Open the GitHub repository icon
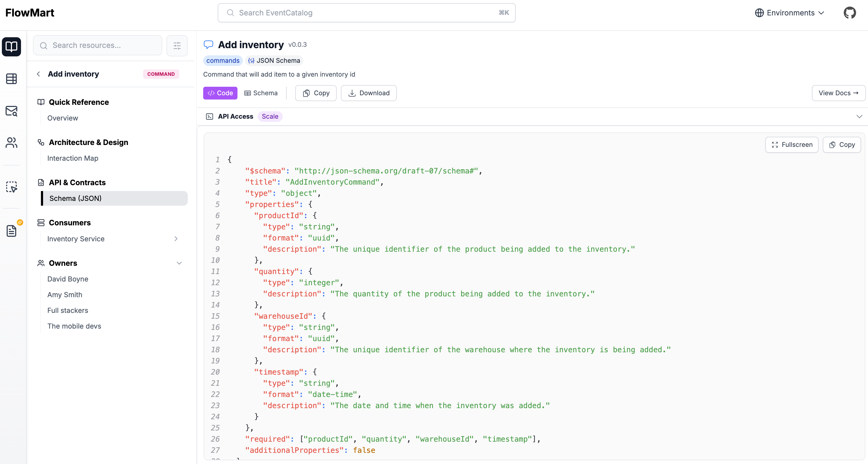 point(849,13)
